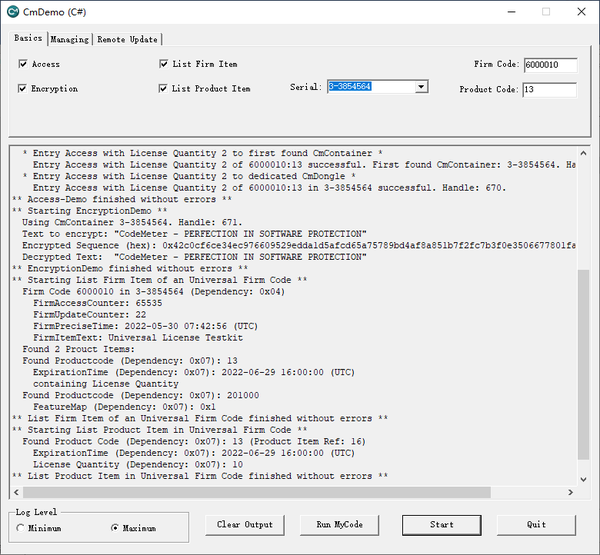Focus the Firm Code input field
This screenshot has height=555, width=600.
pos(550,65)
